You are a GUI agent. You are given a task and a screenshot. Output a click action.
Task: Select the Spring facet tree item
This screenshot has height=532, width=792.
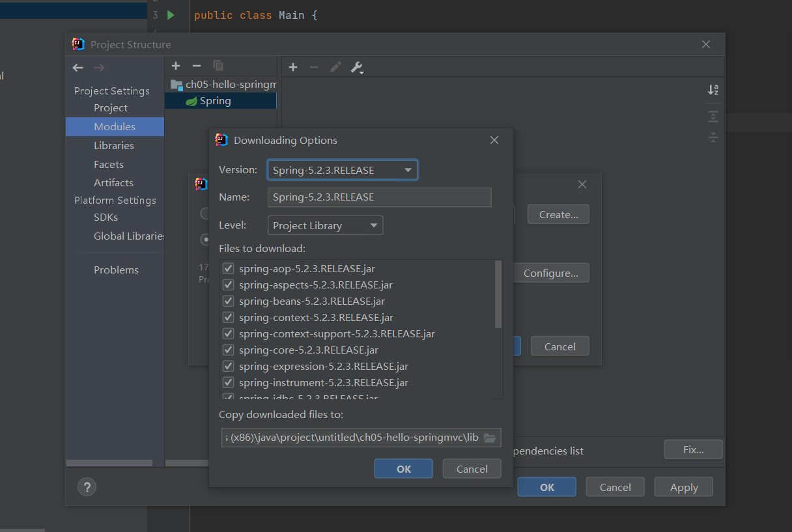coord(221,101)
